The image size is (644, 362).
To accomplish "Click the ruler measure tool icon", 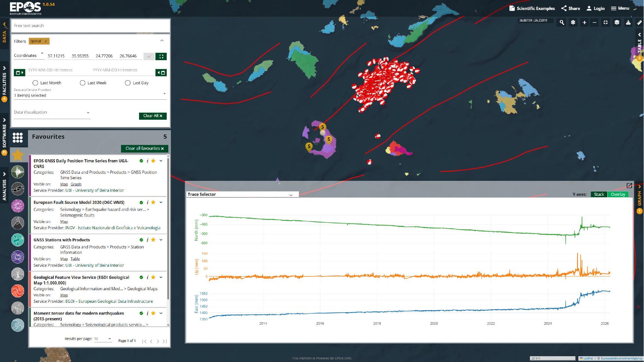I will [x=639, y=23].
